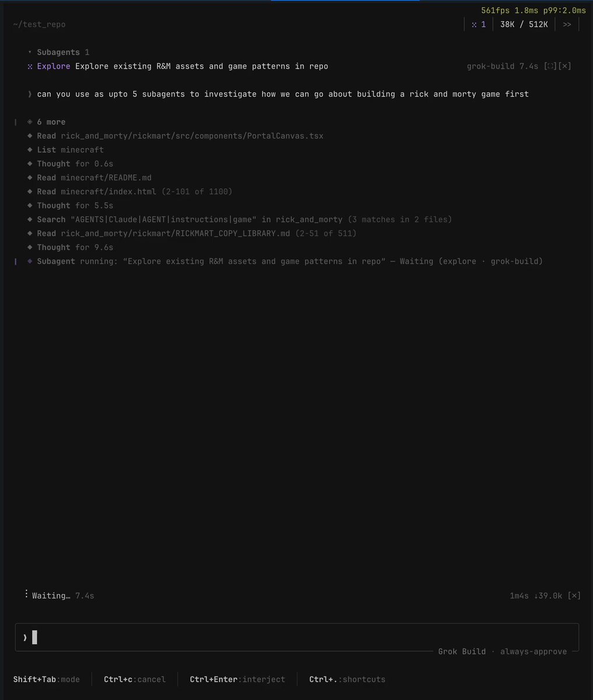Click the double-chevron expand button in header
This screenshot has width=593, height=700.
point(567,24)
